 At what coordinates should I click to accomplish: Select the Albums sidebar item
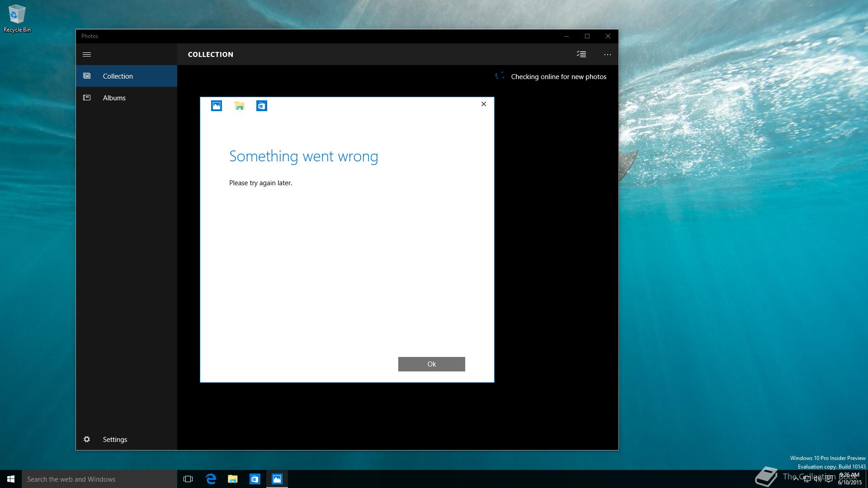click(127, 98)
